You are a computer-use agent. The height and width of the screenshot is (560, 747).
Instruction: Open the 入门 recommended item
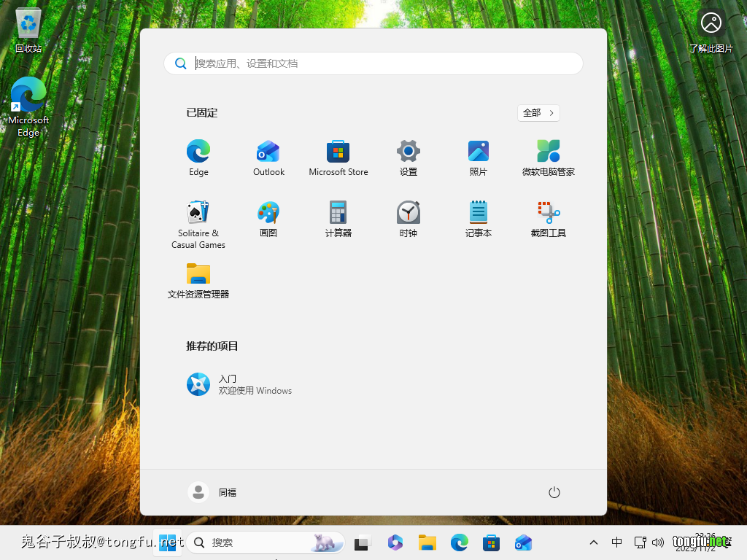pos(239,384)
